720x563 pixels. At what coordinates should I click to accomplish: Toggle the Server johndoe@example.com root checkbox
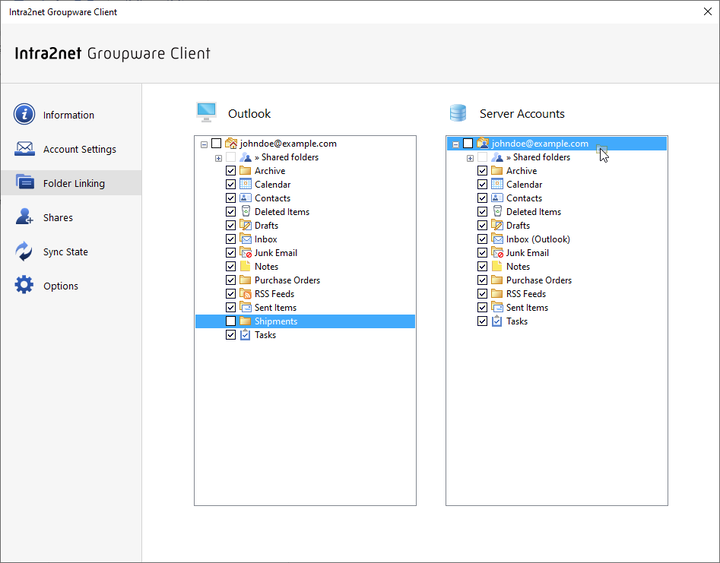(x=467, y=143)
